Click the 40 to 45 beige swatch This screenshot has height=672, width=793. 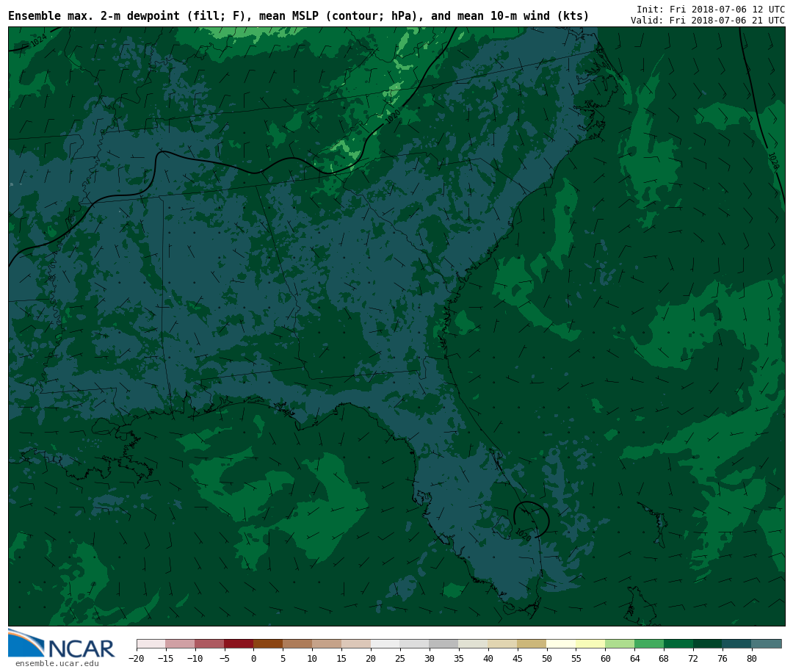tap(503, 644)
